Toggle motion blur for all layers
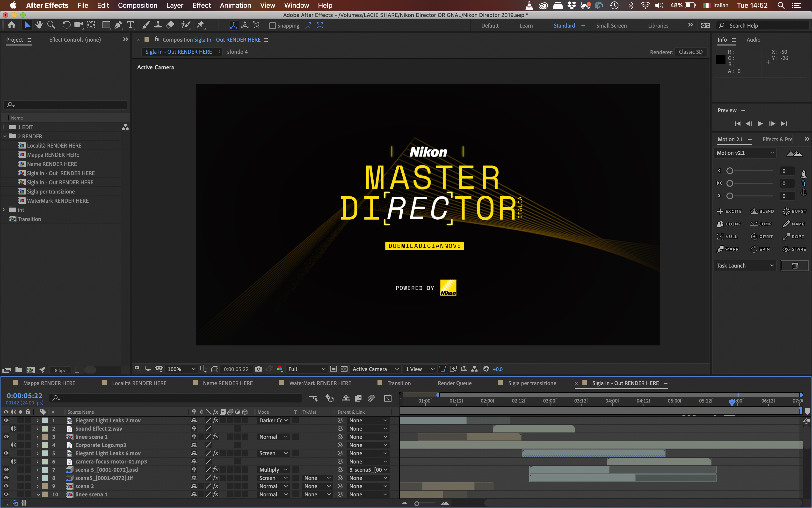 [371, 398]
